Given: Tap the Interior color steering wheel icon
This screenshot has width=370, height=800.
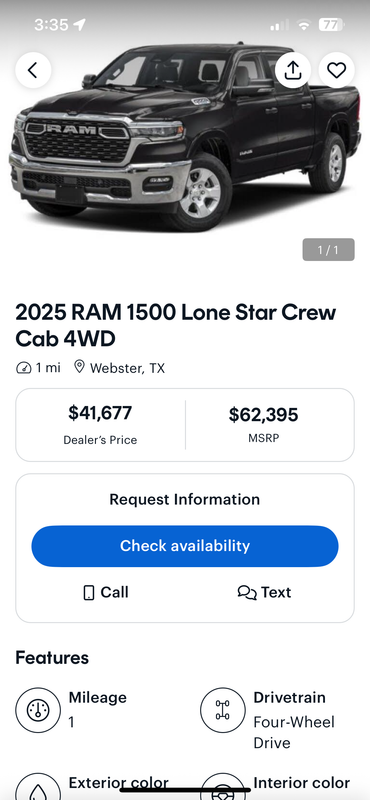Looking at the screenshot, I should pos(223,786).
